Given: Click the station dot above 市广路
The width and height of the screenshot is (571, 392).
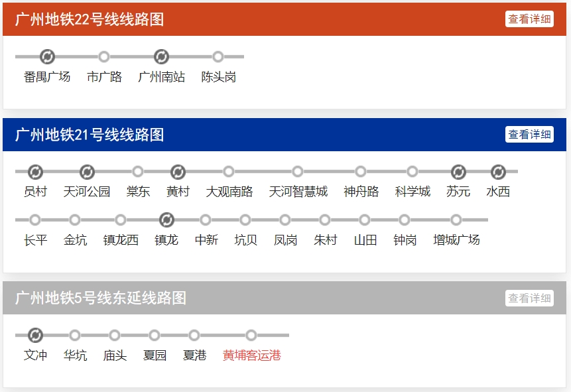Looking at the screenshot, I should click(104, 56).
